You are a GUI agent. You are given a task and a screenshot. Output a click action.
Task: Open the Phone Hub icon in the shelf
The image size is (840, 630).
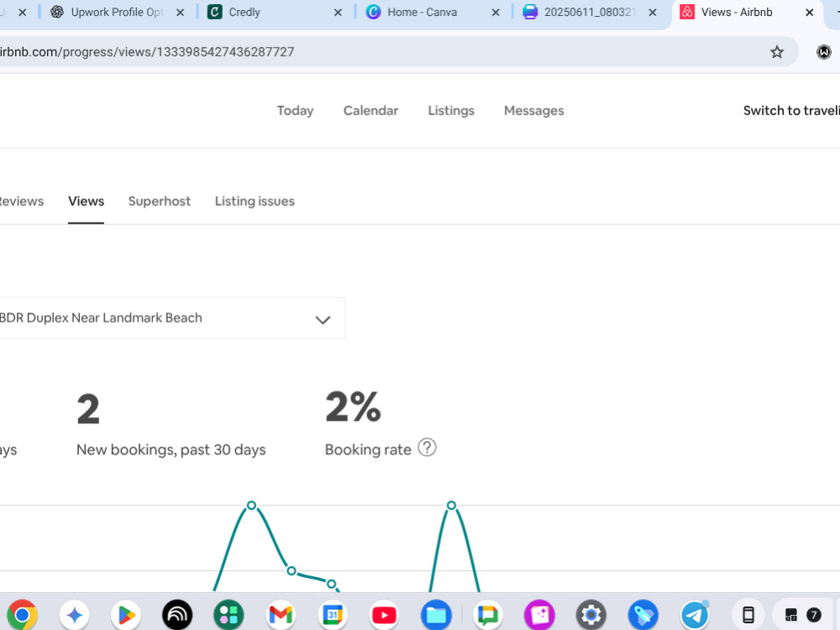coord(748,615)
